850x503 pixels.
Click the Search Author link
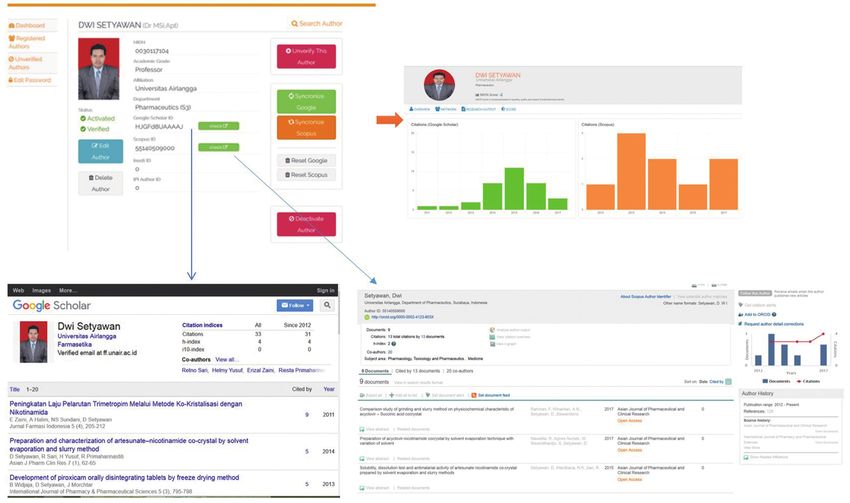pyautogui.click(x=317, y=24)
